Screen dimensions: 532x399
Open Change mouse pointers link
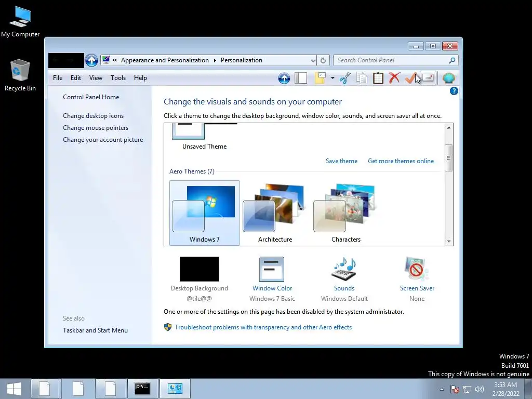pyautogui.click(x=96, y=128)
